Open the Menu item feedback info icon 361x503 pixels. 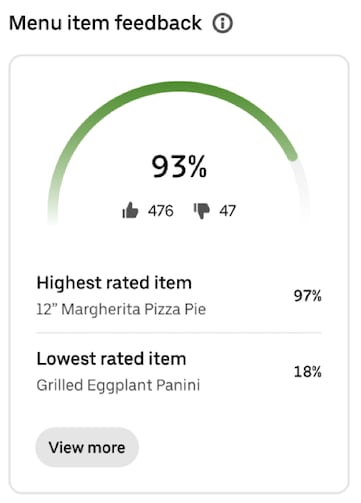[x=222, y=23]
